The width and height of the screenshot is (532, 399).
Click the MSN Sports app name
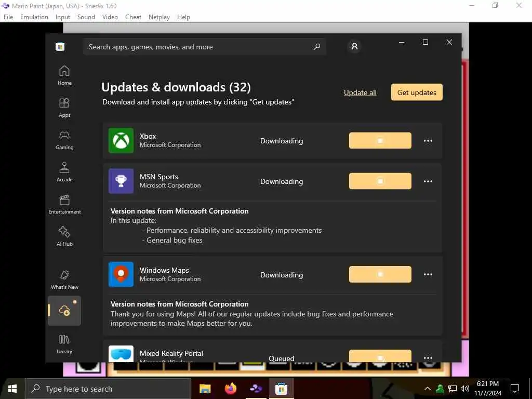[x=159, y=177]
